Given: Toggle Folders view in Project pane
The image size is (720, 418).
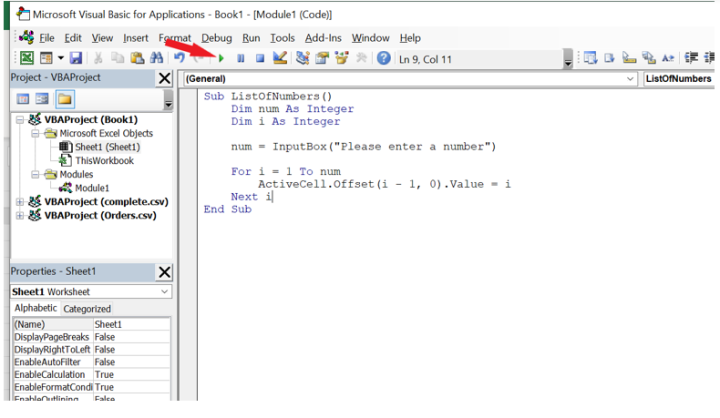Looking at the screenshot, I should [65, 99].
